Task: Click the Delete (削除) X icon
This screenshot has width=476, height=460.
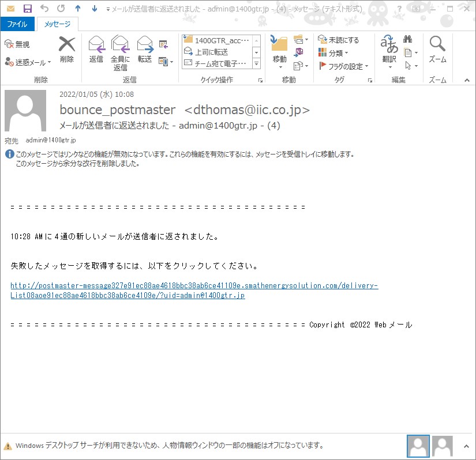Action: point(67,44)
